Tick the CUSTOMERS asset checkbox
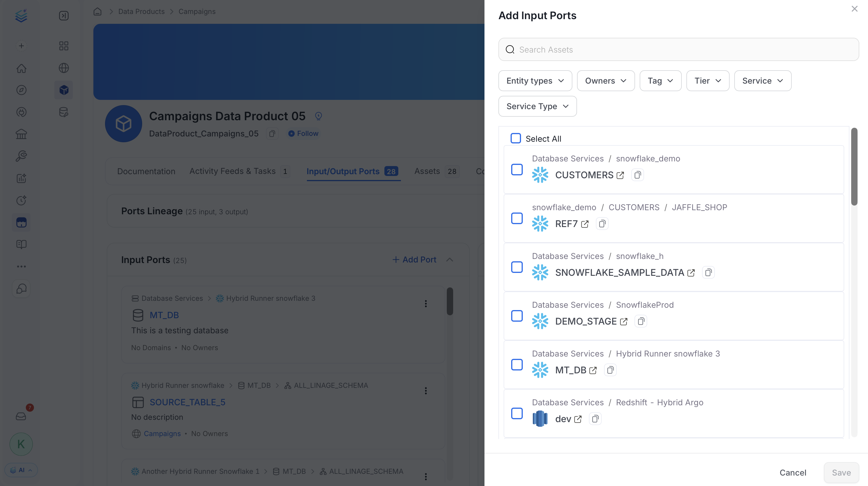This screenshot has height=486, width=868. tap(517, 170)
